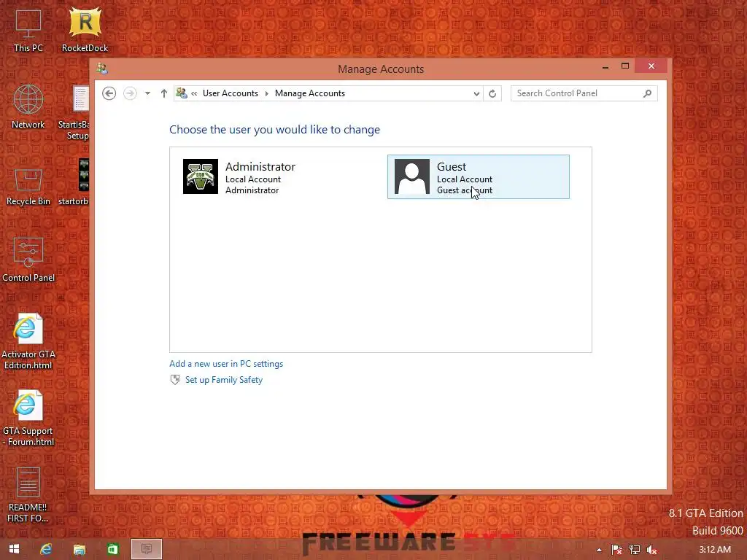Click the Family Safety shield icon

pos(175,379)
